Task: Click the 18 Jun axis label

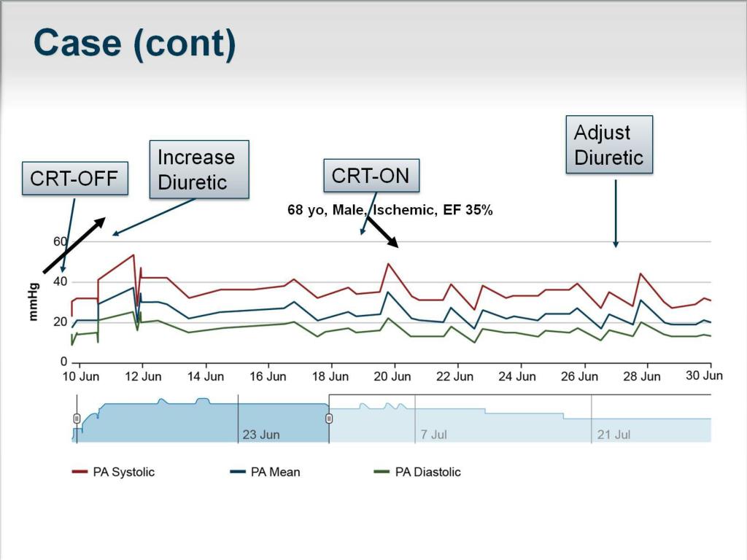Action: 330,377
